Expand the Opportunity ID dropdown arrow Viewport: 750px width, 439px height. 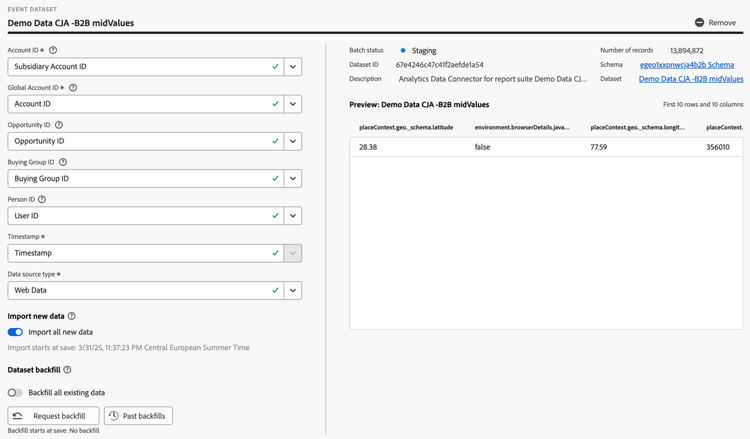293,141
